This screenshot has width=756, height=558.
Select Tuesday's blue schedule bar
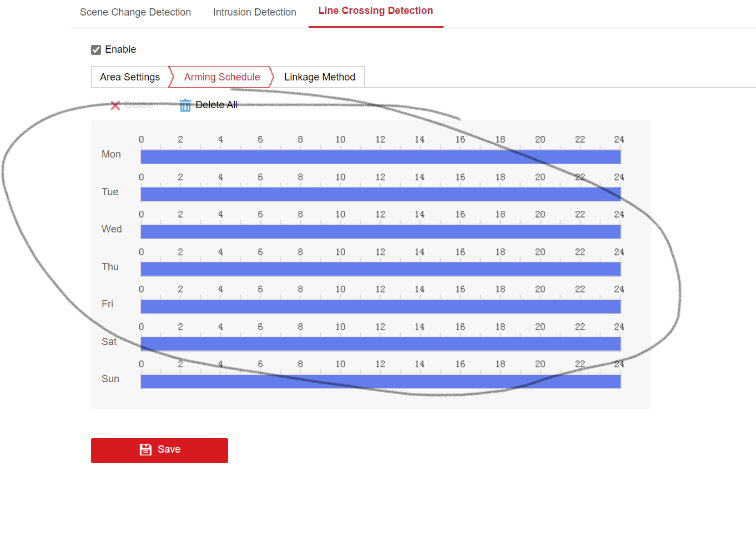tap(380, 194)
